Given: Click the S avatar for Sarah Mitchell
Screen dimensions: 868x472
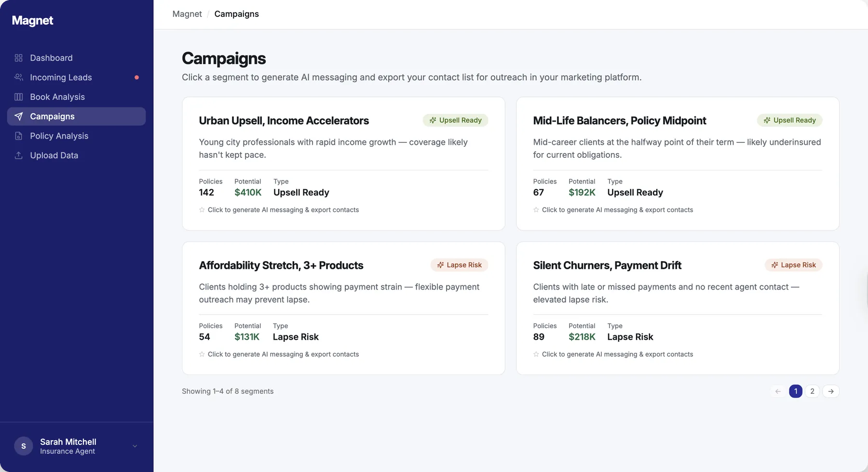Looking at the screenshot, I should point(24,446).
